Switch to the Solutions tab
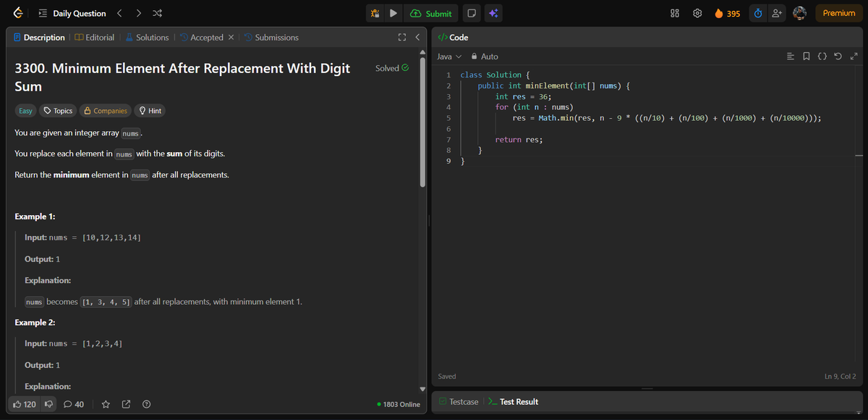Viewport: 868px width, 420px height. 147,38
